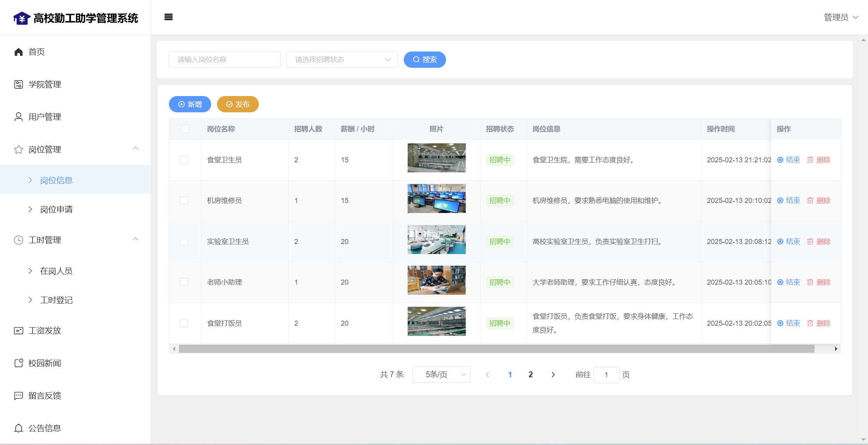Click the 用户管理 person icon
This screenshot has height=445, width=868.
[x=18, y=117]
